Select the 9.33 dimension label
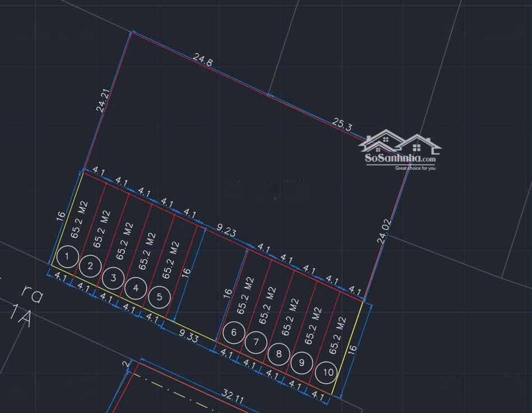 click(188, 336)
